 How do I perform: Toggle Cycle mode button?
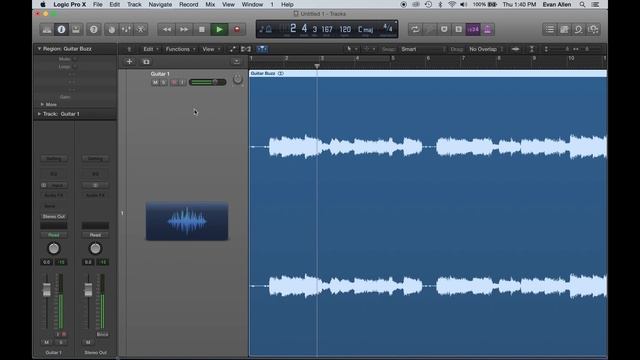coord(415,29)
